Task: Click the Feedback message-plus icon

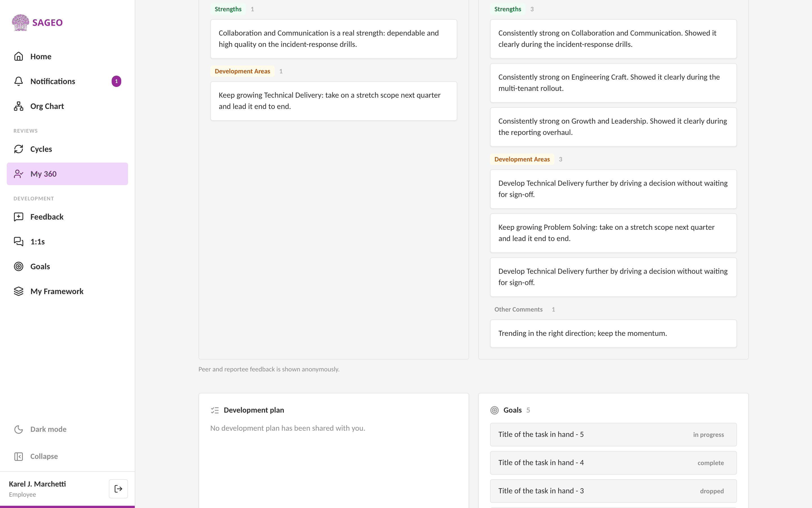Action: point(18,217)
